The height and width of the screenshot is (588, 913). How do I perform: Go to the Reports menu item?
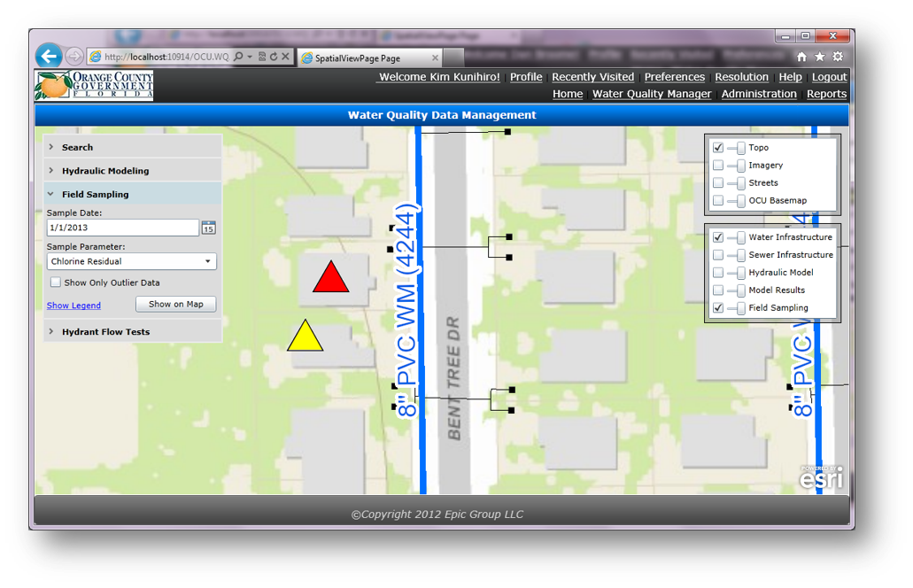[826, 94]
